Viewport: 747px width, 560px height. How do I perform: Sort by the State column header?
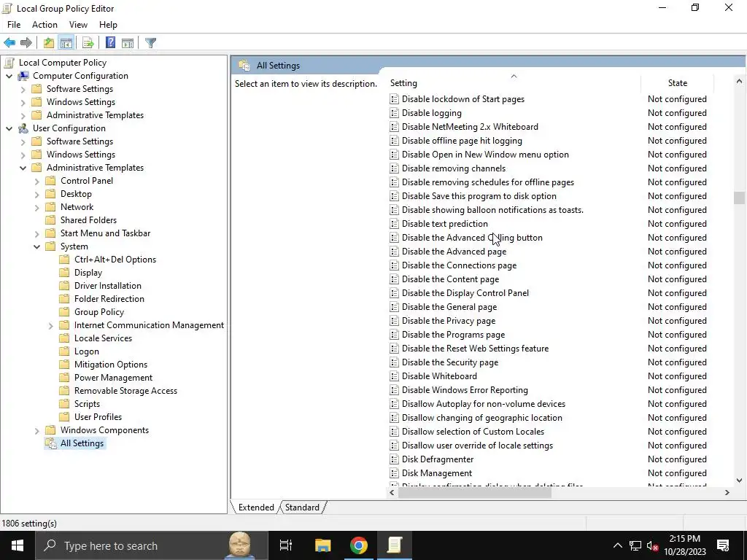(x=678, y=83)
